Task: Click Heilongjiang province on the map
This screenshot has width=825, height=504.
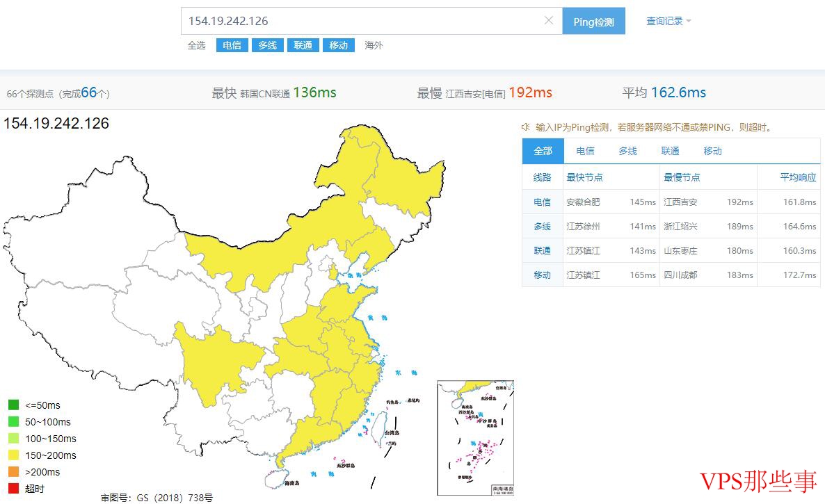Action: [405, 181]
